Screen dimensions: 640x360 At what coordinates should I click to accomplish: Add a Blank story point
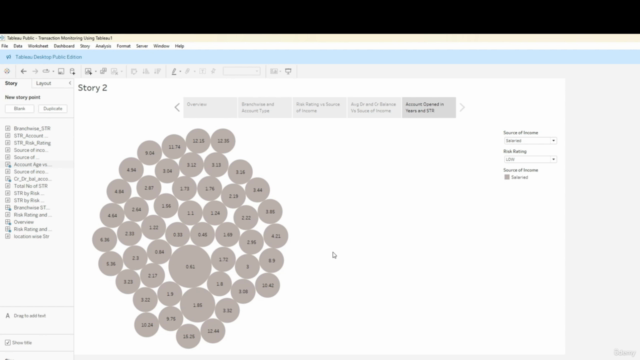click(x=20, y=109)
